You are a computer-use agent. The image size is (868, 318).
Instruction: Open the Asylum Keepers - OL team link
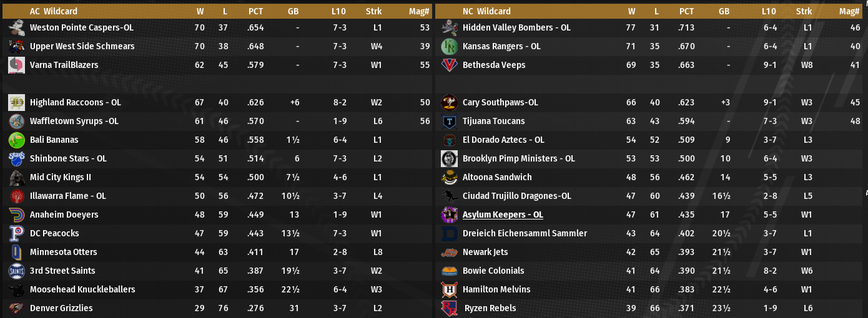pyautogui.click(x=503, y=214)
